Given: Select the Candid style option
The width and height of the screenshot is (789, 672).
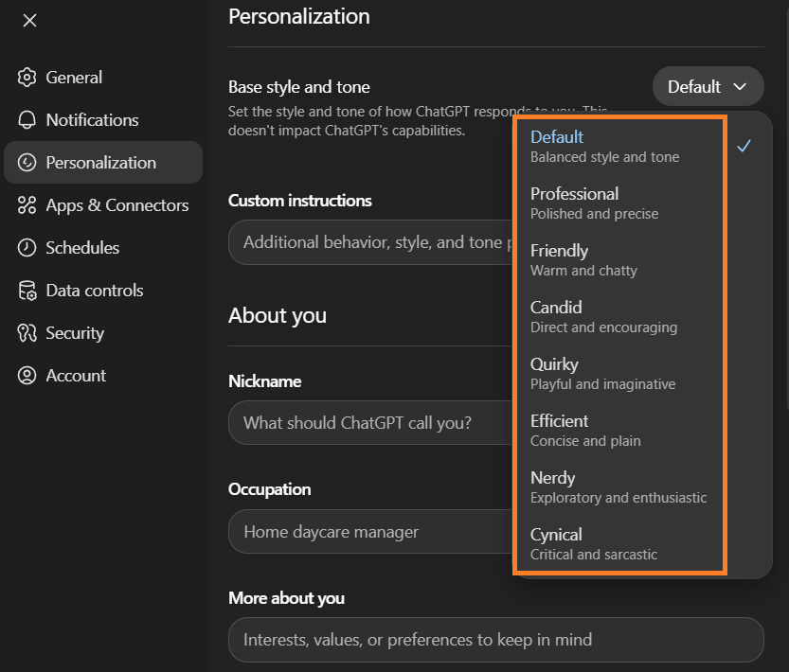Looking at the screenshot, I should pyautogui.click(x=643, y=317).
